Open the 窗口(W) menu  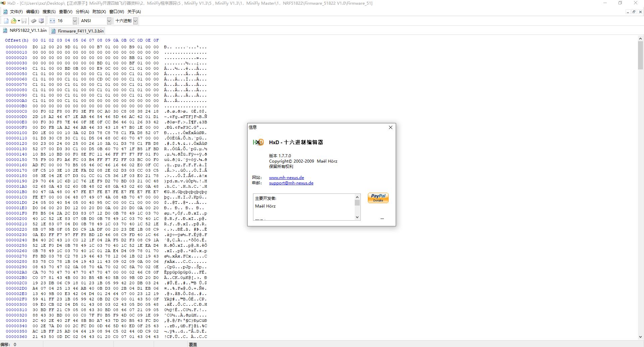tap(116, 12)
